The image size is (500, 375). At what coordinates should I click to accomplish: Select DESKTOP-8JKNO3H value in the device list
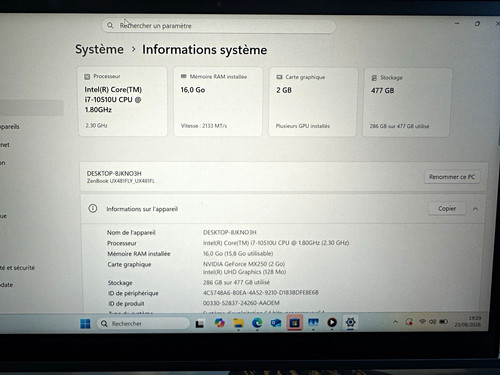[x=230, y=232]
